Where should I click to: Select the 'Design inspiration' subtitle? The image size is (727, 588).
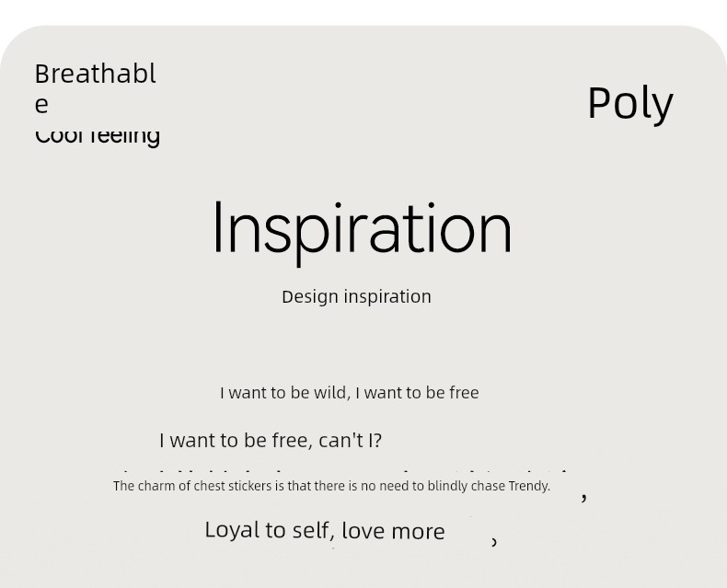click(356, 297)
